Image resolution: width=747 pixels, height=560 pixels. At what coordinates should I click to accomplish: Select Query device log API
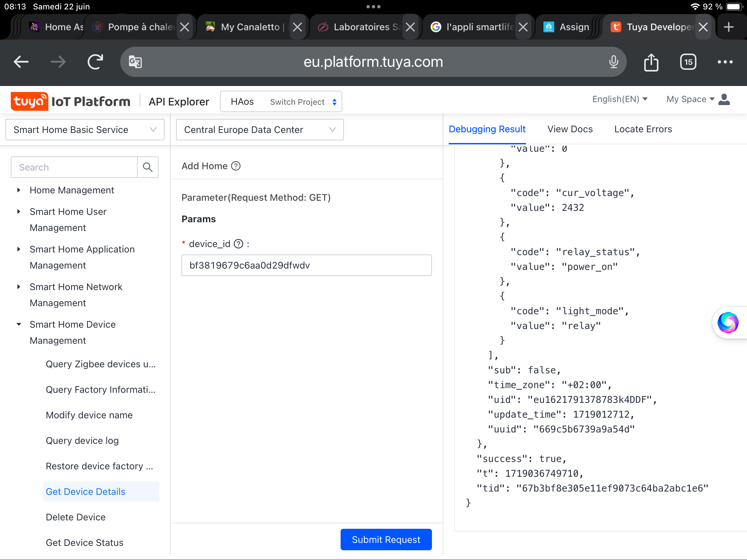pyautogui.click(x=82, y=440)
